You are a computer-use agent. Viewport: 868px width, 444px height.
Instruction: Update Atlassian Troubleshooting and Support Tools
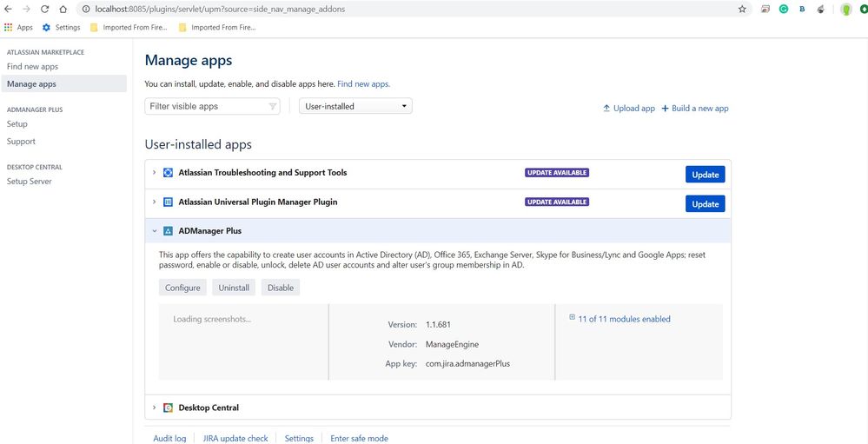click(706, 175)
